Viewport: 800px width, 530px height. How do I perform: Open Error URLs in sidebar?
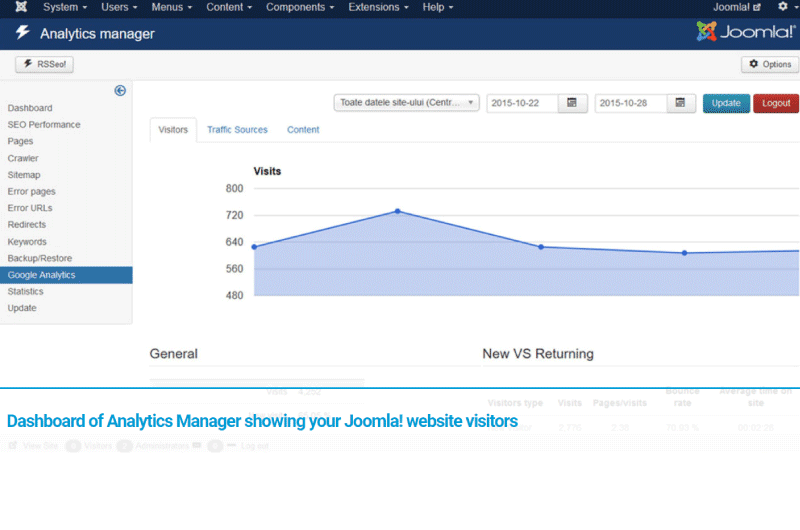[x=30, y=208]
